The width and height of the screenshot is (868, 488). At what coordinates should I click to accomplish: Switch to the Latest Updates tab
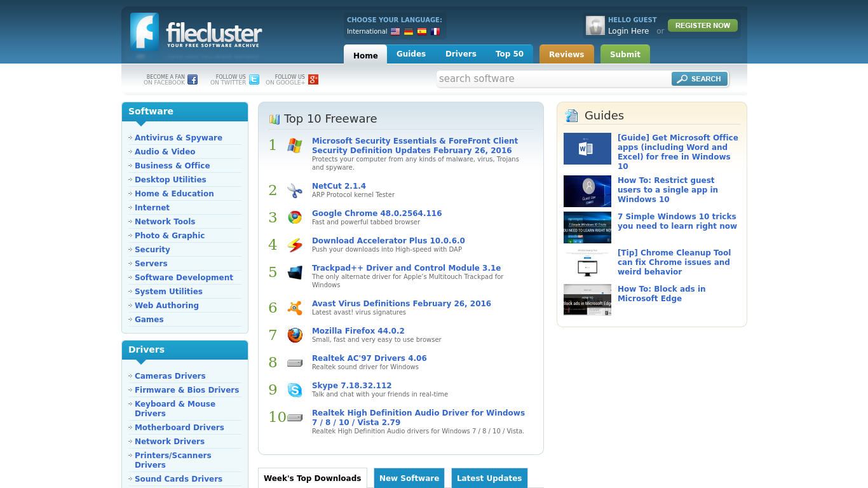pyautogui.click(x=489, y=478)
